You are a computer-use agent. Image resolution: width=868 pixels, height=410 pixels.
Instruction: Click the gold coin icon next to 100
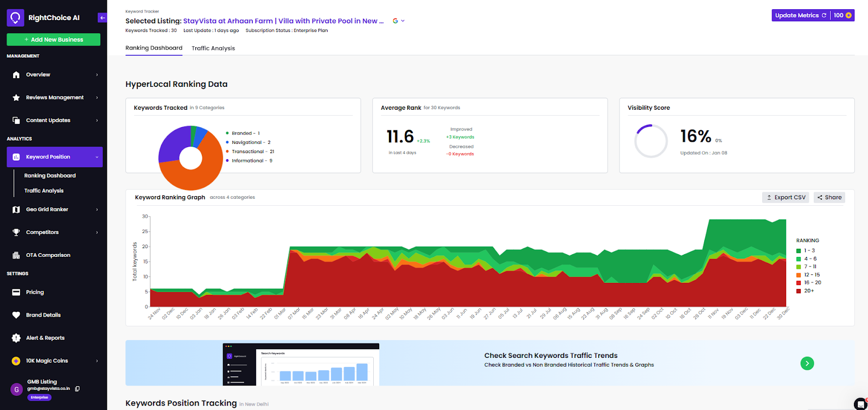point(848,15)
